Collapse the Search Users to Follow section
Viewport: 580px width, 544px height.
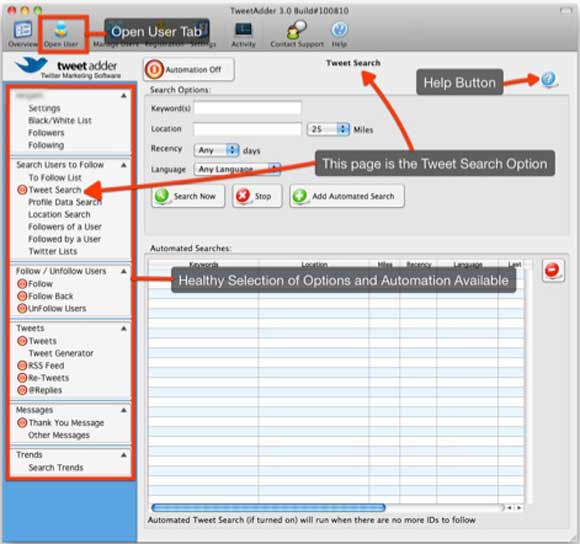coord(124,165)
